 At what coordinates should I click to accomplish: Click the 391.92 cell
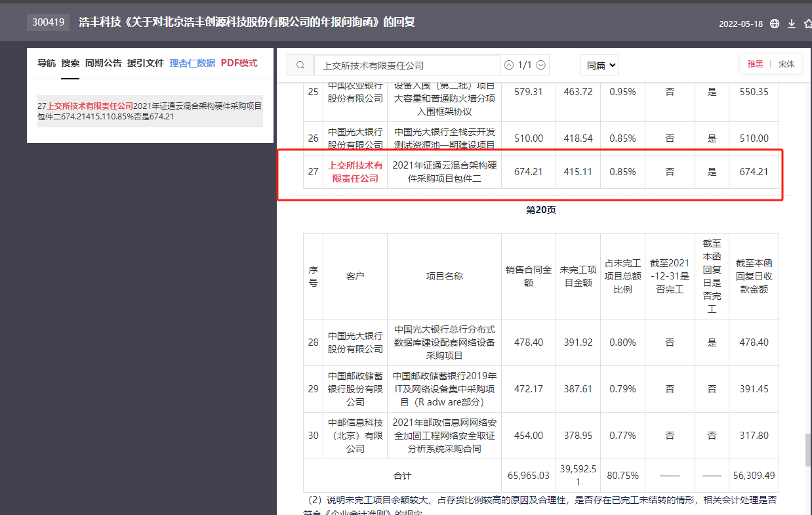point(578,342)
